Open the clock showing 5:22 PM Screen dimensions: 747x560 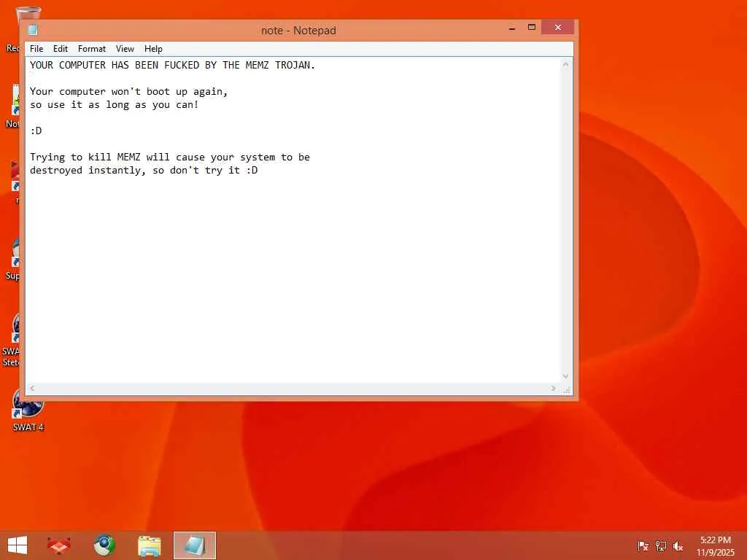click(715, 546)
